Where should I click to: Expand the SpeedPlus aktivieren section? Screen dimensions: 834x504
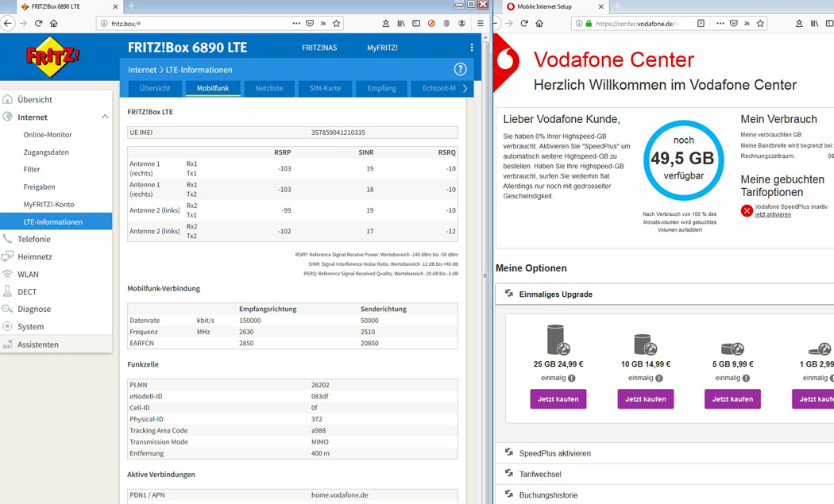point(665,453)
